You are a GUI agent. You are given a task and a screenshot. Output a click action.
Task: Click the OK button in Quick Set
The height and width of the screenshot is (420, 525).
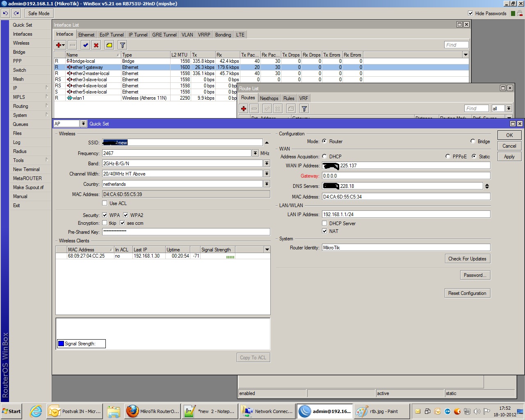coord(509,135)
